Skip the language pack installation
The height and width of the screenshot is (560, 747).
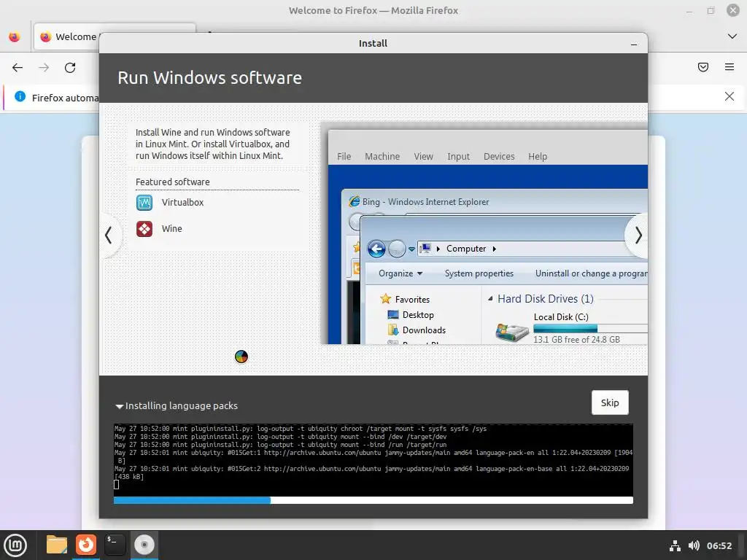[x=610, y=402]
